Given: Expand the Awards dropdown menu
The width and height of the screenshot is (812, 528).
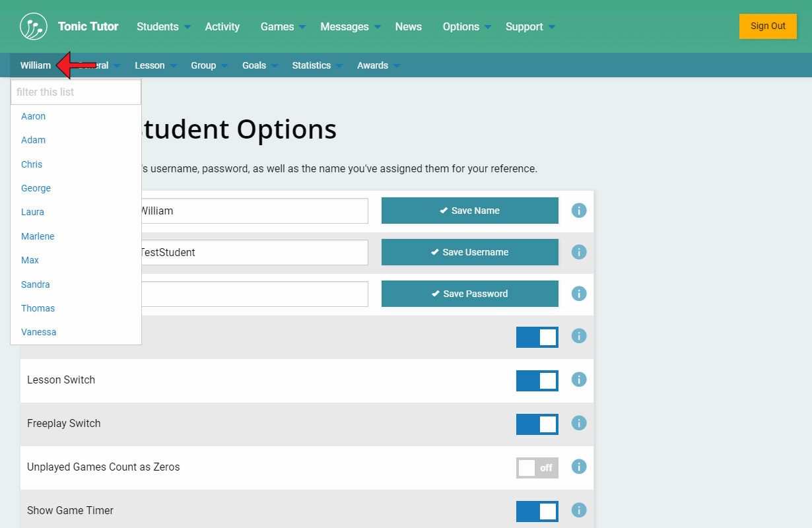Looking at the screenshot, I should [378, 65].
